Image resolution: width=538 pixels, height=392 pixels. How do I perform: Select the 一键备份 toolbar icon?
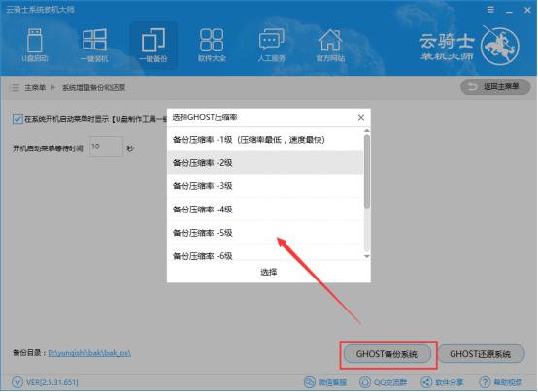coord(153,46)
